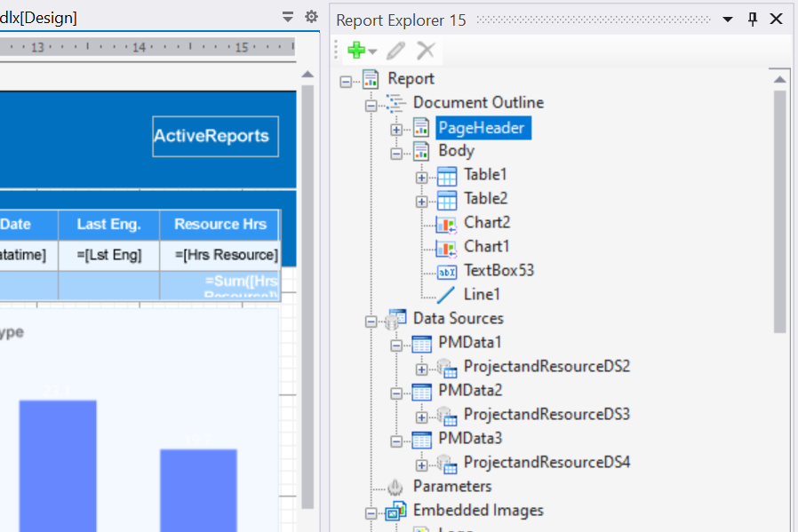
Task: Click the Chart1 chart icon
Action: point(447,248)
